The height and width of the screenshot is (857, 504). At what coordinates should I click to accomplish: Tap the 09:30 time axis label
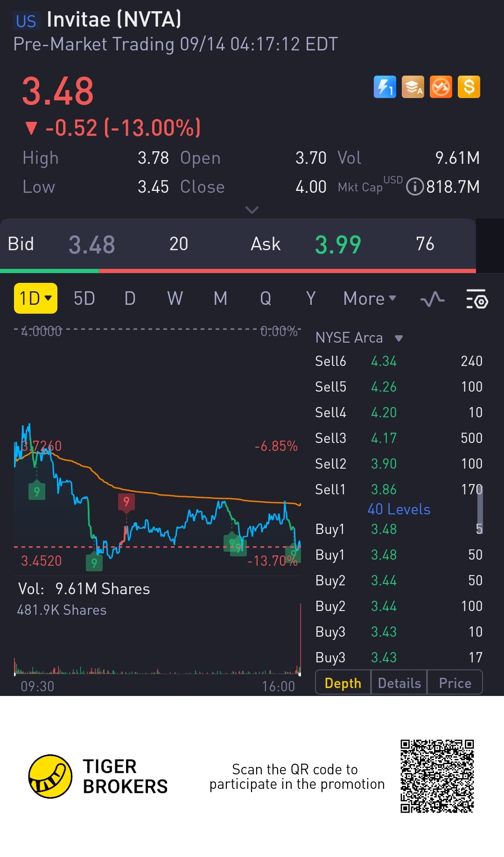(x=37, y=686)
